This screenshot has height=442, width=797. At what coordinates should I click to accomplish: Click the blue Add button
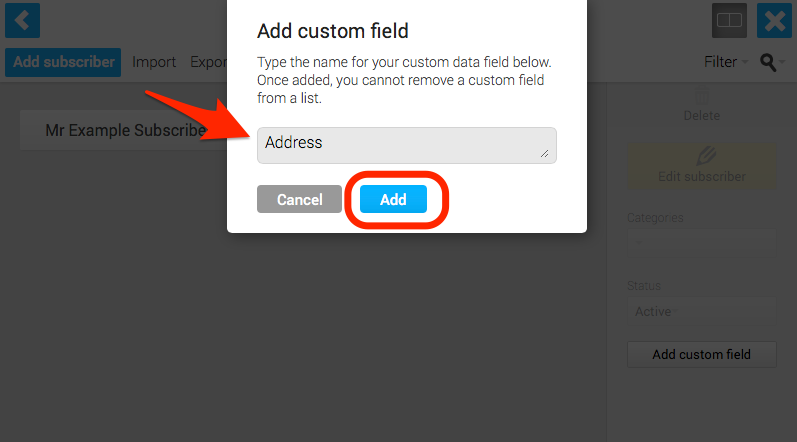[x=393, y=199]
